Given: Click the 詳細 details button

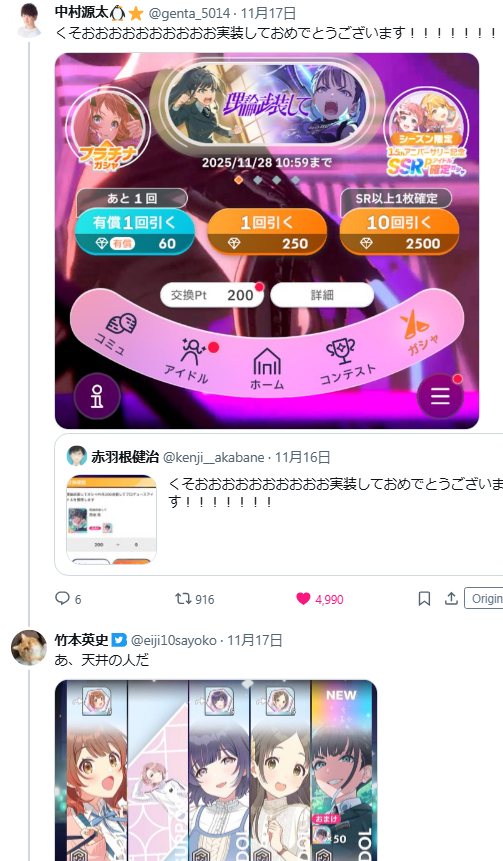Looking at the screenshot, I should (322, 295).
